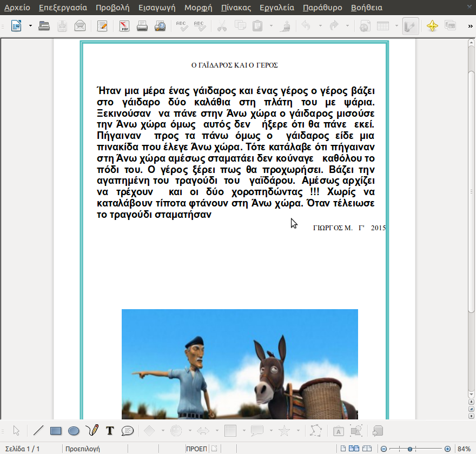Select the Freeform Line pencil tool

[92, 430]
